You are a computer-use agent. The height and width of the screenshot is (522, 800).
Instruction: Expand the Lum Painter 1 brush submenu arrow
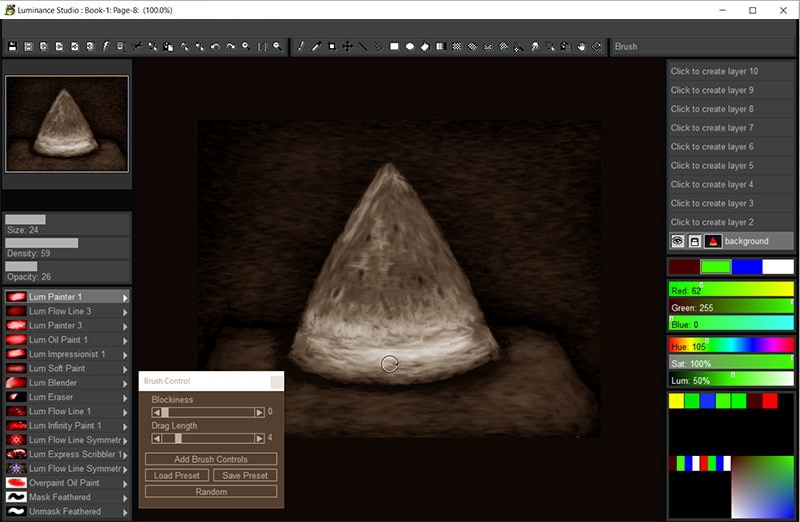click(x=125, y=297)
